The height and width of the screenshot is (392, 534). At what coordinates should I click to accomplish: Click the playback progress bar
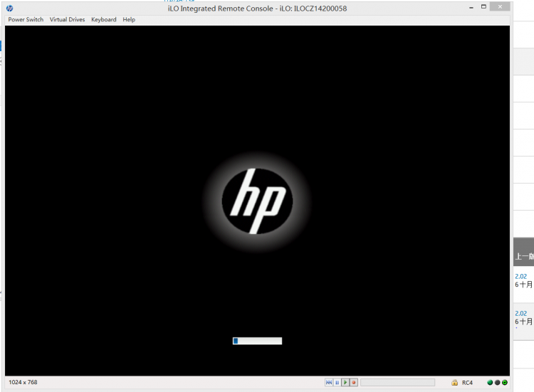pyautogui.click(x=397, y=383)
